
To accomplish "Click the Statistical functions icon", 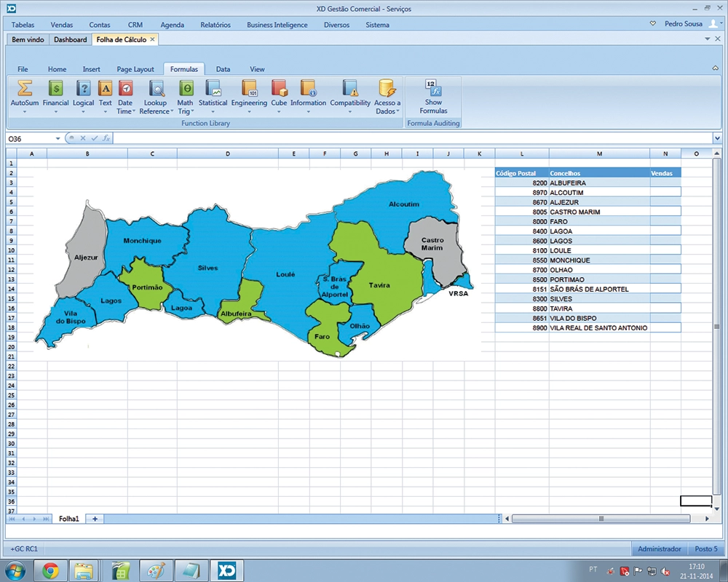I will 213,89.
